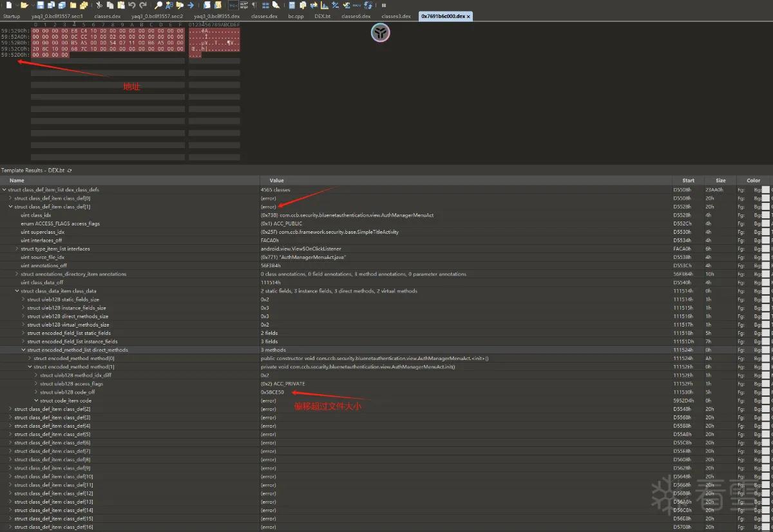Screen dimensions: 773x532
Task: Click the Cut scissors icon
Action: tap(99, 5)
